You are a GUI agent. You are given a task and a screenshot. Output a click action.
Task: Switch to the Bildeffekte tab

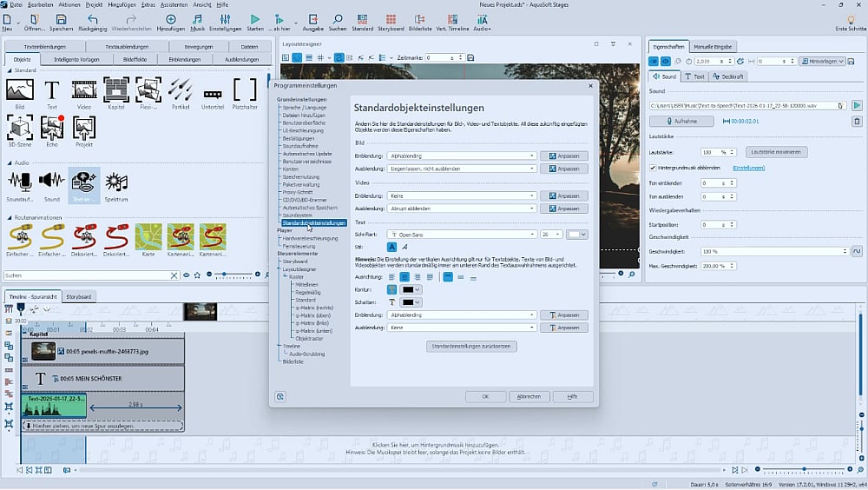135,59
